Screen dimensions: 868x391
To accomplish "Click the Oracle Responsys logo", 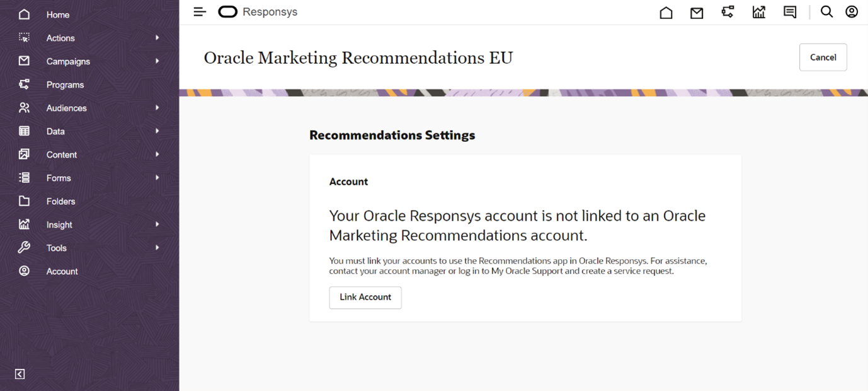I will 257,12.
